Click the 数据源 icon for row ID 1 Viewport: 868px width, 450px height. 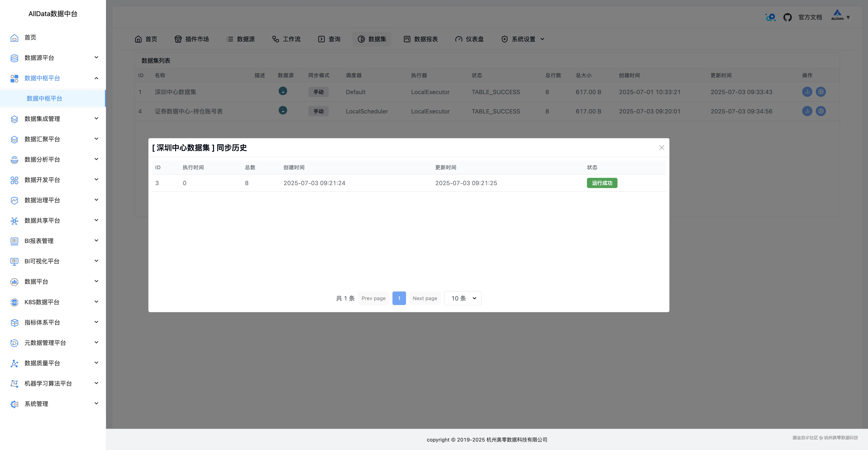(283, 91)
